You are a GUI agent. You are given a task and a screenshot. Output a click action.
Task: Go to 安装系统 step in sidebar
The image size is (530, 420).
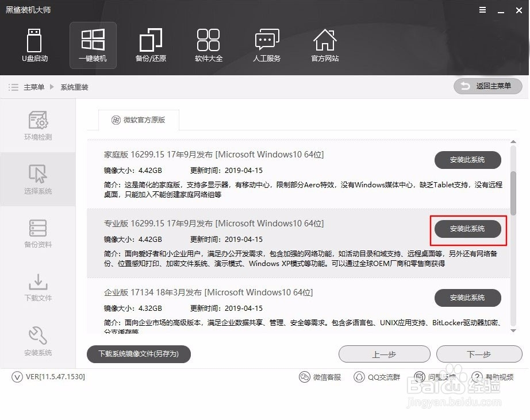[38, 341]
